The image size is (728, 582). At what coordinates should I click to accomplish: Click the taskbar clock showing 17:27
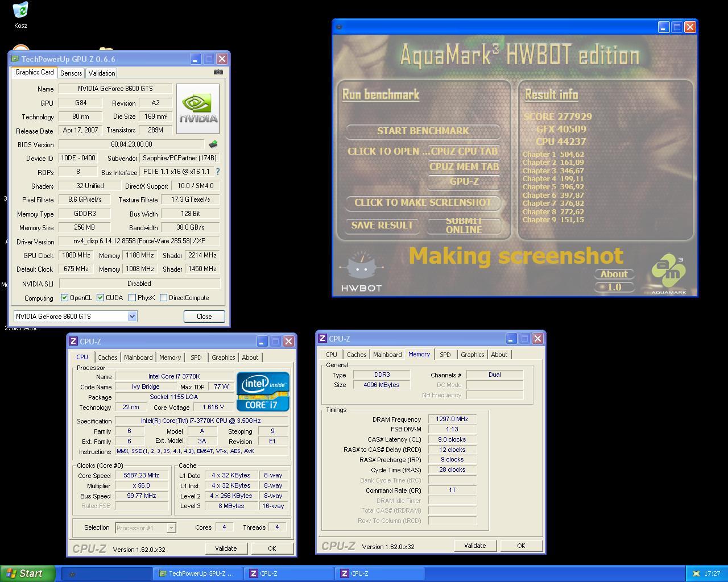(x=712, y=573)
